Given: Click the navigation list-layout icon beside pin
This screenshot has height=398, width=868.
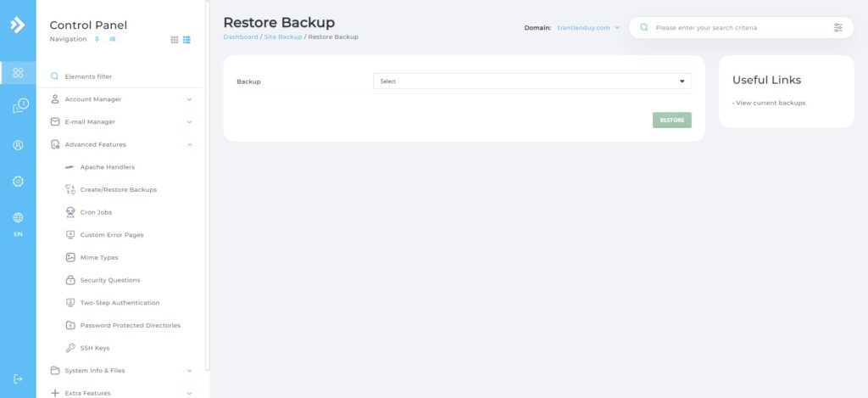Looking at the screenshot, I should pos(113,39).
